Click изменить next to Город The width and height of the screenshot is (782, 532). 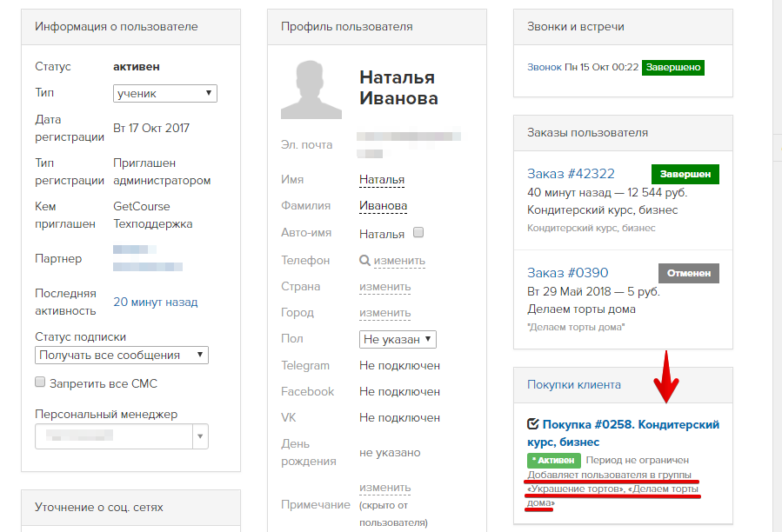pyautogui.click(x=385, y=313)
